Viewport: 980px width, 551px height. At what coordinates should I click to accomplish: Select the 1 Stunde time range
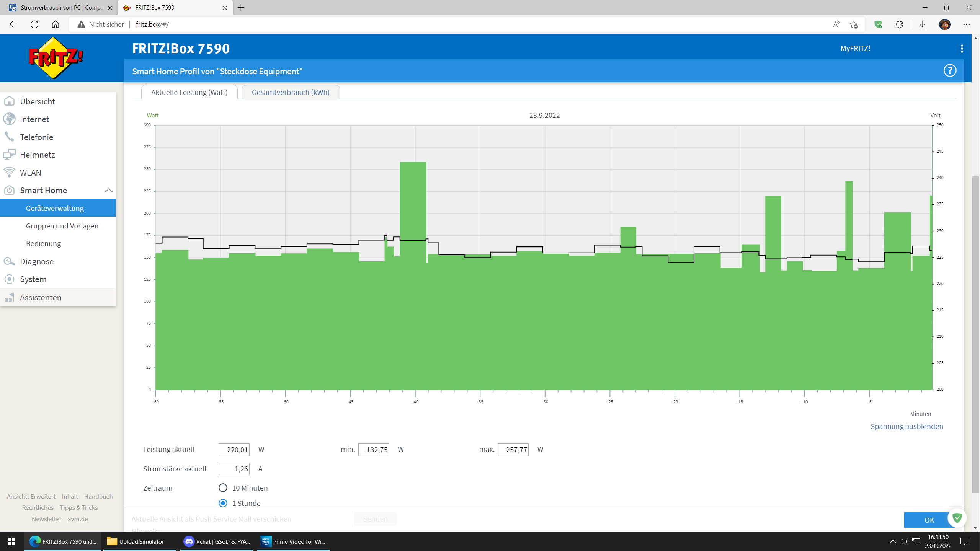223,503
